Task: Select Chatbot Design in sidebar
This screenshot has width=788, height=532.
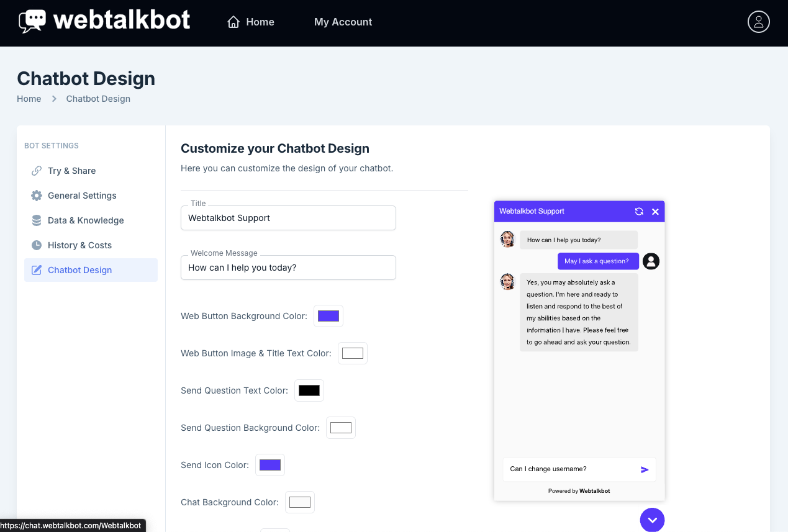Action: (x=91, y=270)
